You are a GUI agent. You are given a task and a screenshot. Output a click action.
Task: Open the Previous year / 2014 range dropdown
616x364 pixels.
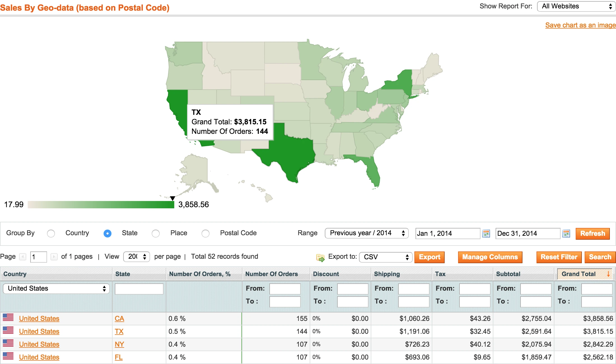tap(367, 233)
